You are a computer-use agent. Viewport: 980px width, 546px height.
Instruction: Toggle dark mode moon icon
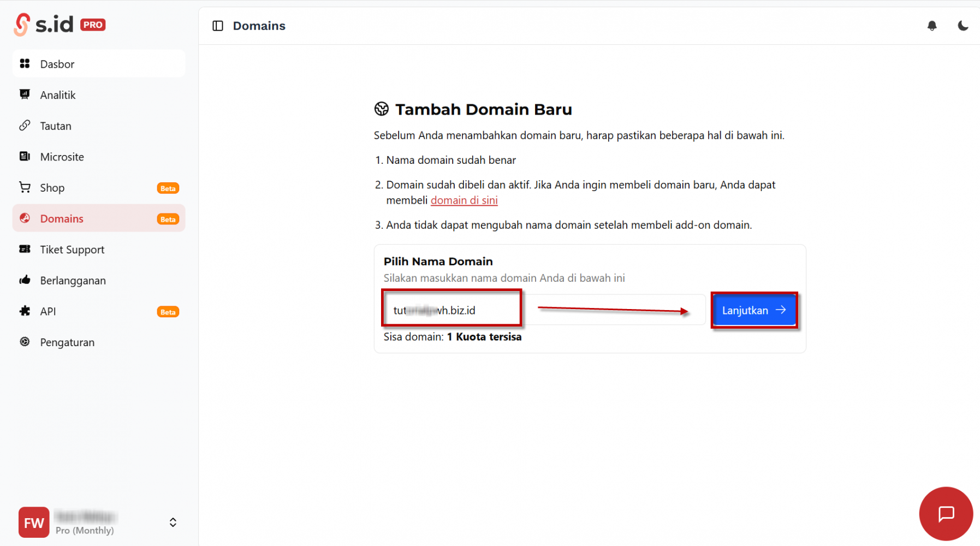pyautogui.click(x=963, y=26)
